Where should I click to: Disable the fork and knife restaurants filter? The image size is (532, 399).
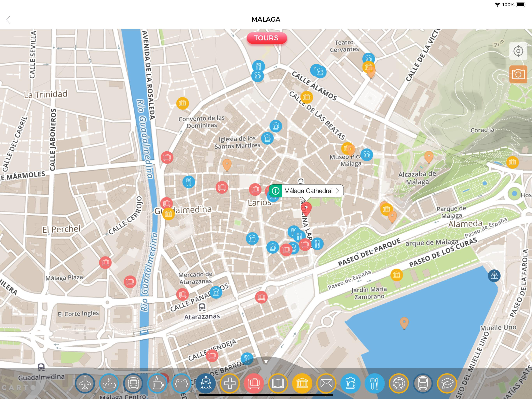pyautogui.click(x=374, y=383)
